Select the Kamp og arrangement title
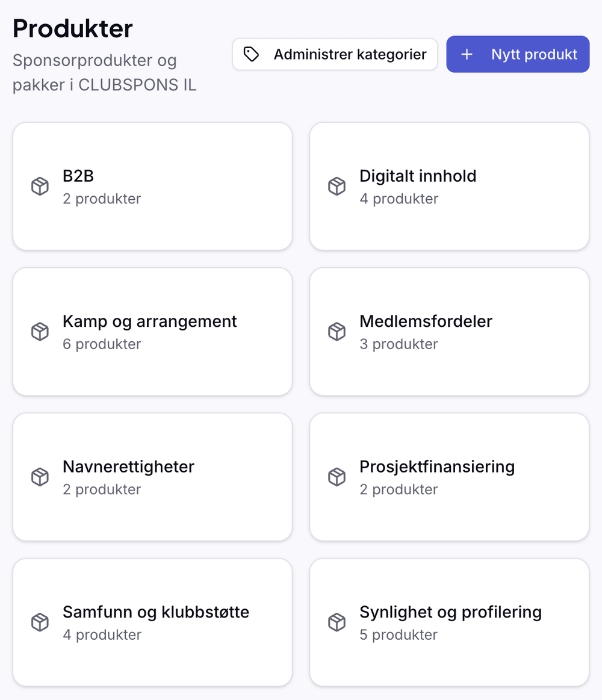This screenshot has height=700, width=602. tap(150, 321)
